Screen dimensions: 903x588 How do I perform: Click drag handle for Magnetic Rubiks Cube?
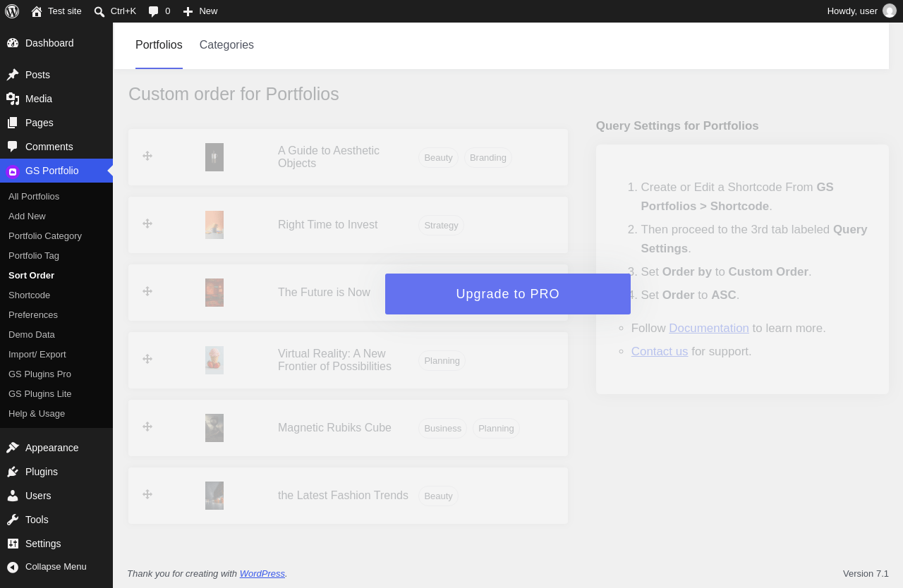pos(147,427)
